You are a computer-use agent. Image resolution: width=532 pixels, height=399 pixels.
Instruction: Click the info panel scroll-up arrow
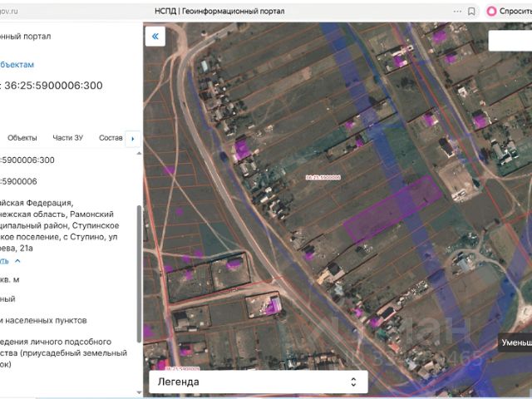(139, 154)
